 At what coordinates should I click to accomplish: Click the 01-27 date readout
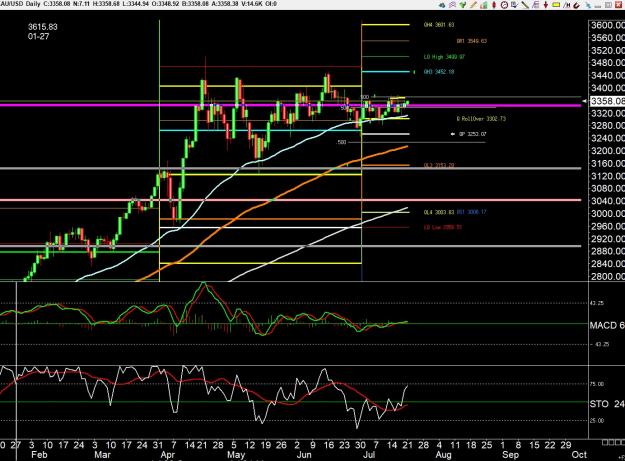38,36
